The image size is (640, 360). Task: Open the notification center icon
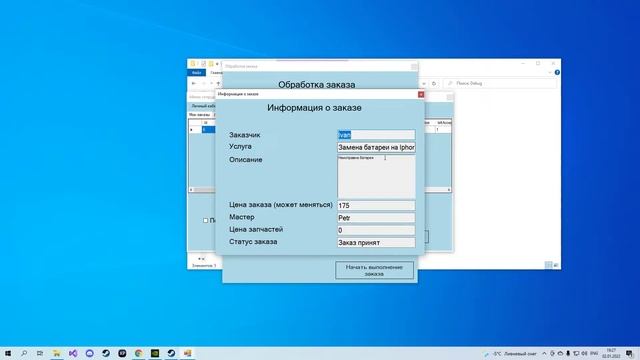click(630, 353)
